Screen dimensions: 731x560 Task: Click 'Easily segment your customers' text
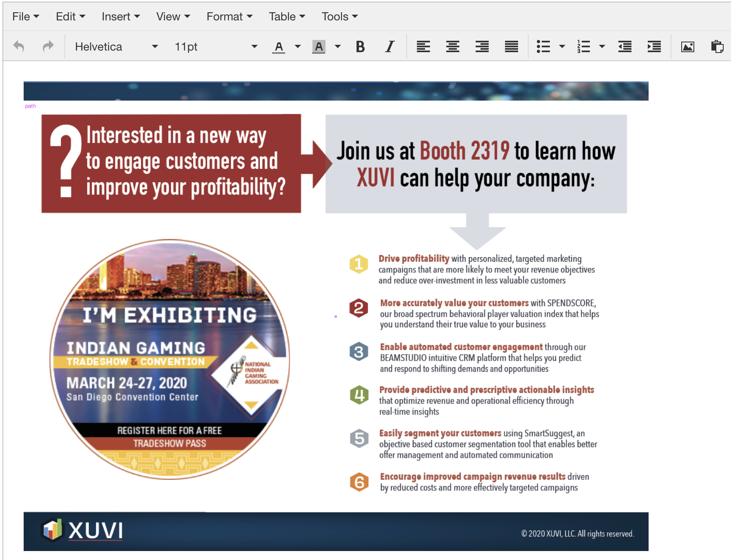pos(440,433)
